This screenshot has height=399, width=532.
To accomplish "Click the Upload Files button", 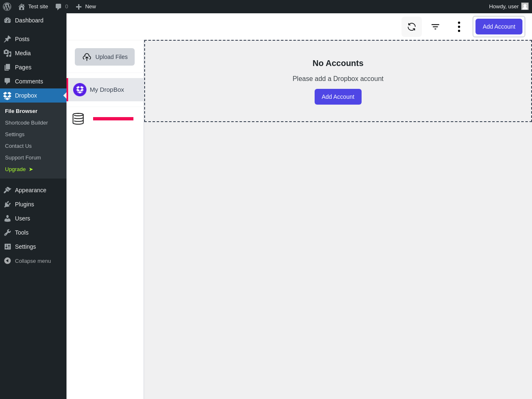I will pos(105,57).
